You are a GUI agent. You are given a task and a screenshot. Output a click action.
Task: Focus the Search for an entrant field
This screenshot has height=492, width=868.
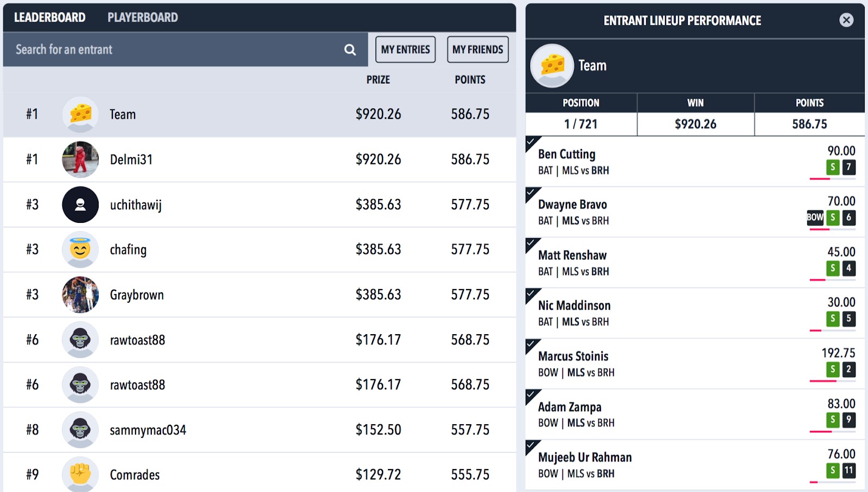[x=186, y=50]
